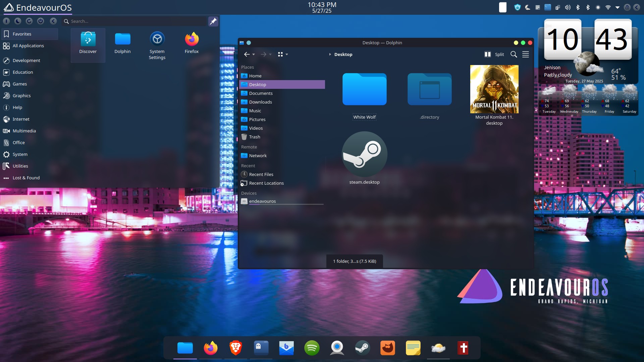Select Music in Dolphin Places
Screen dimensions: 644x362
pos(282,111)
